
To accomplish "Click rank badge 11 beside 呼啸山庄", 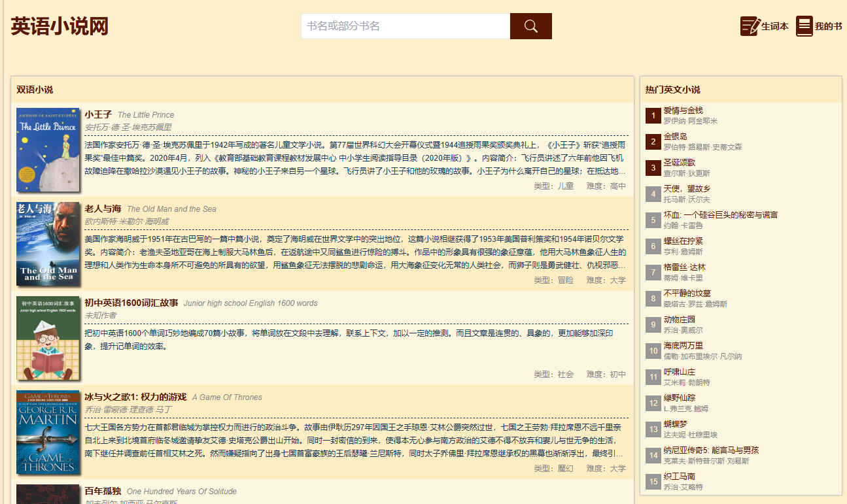I will [653, 377].
